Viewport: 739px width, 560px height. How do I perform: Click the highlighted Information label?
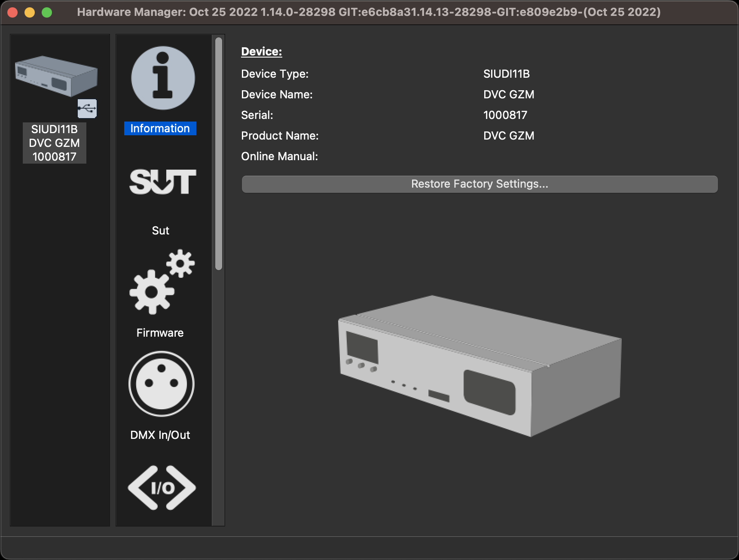(160, 128)
